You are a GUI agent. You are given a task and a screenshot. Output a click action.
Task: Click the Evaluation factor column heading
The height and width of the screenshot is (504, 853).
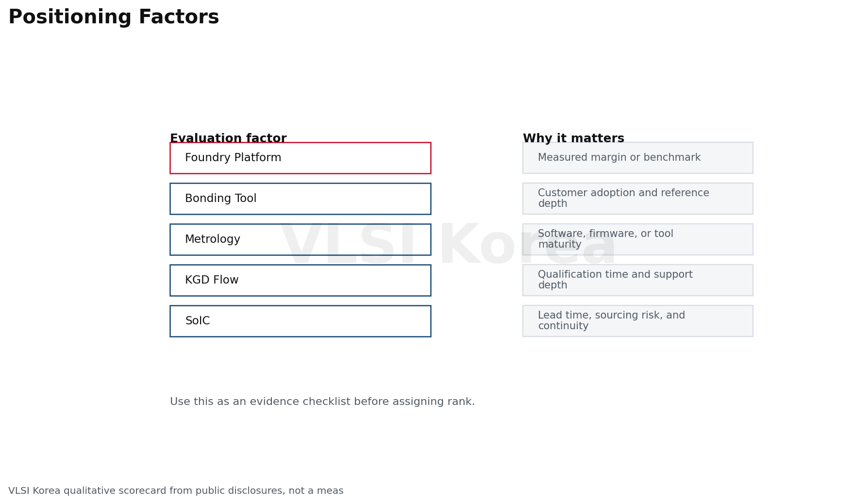click(228, 138)
